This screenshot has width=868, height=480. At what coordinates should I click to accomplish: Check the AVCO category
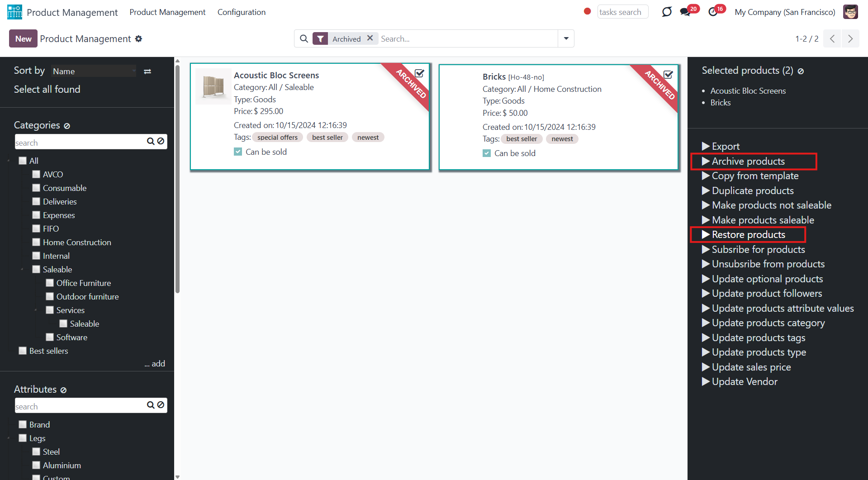point(36,174)
